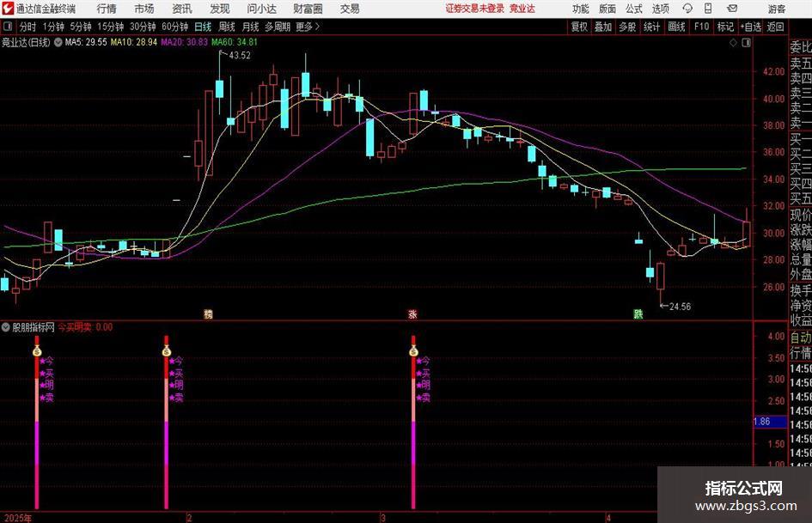The width and height of the screenshot is (812, 523).
Task: Click the MA5: 29.55 indicator value
Action: [86, 42]
